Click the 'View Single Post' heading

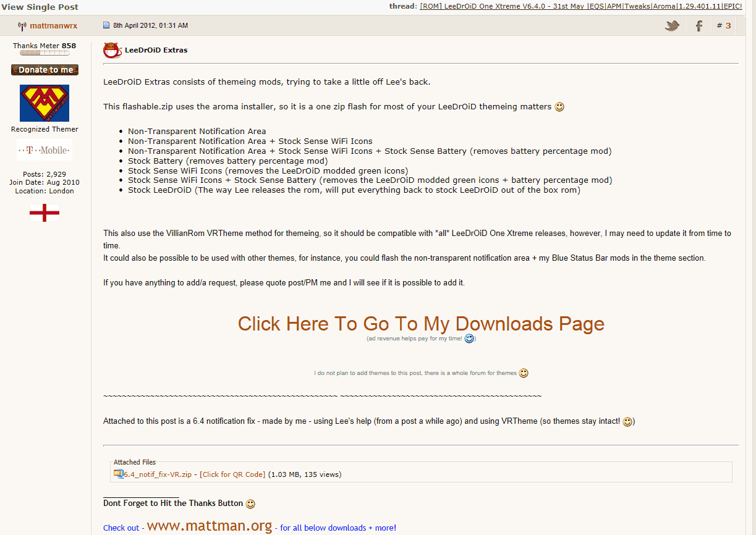coord(40,7)
